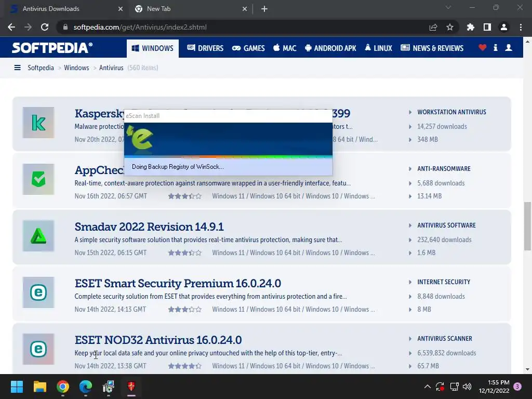This screenshot has height=399, width=532.
Task: Click the page vertical scrollbar thumb
Action: 528,226
